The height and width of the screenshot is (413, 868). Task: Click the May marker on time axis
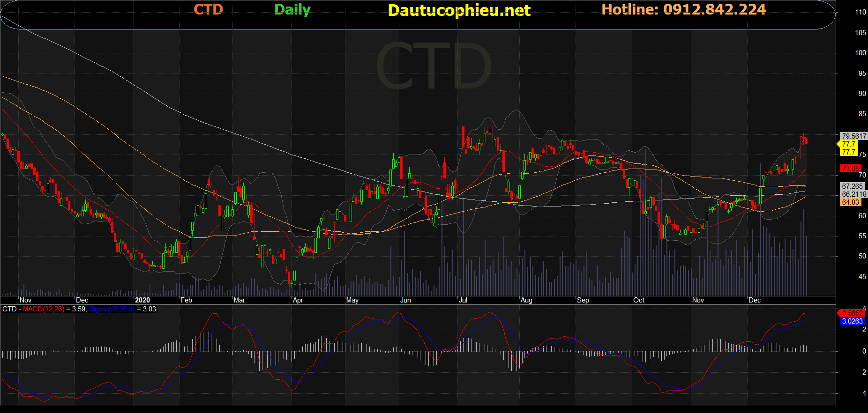pos(352,300)
